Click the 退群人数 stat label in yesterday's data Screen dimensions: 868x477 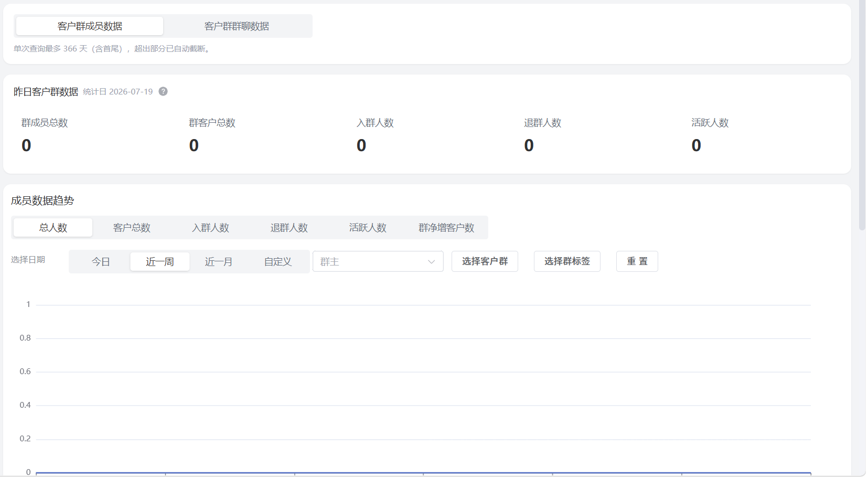pyautogui.click(x=543, y=123)
